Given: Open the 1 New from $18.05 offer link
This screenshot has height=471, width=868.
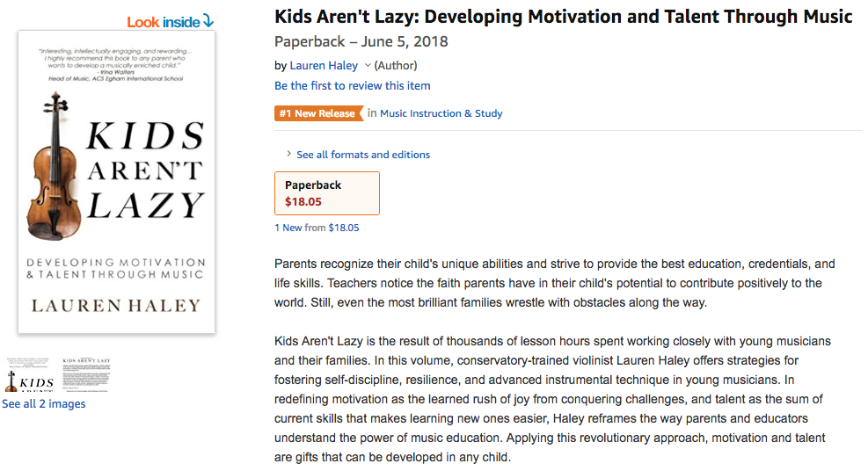Looking at the screenshot, I should (x=317, y=228).
